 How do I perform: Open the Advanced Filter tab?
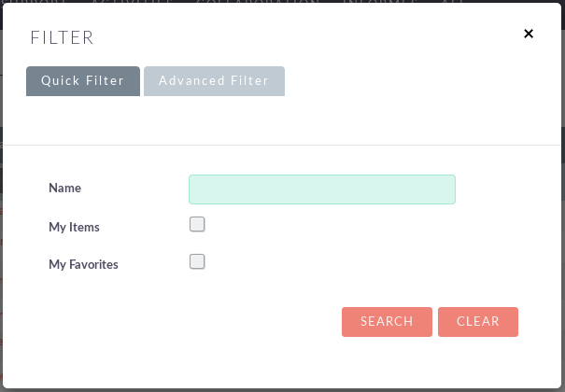(214, 81)
